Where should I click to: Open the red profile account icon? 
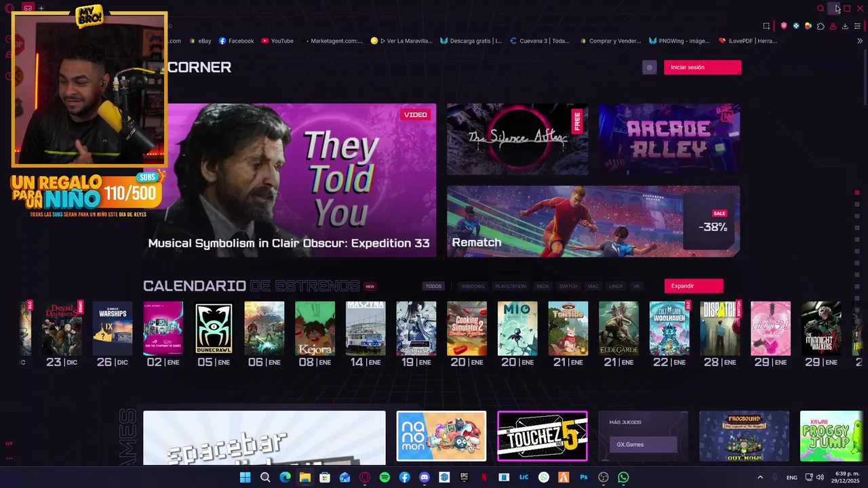833,26
